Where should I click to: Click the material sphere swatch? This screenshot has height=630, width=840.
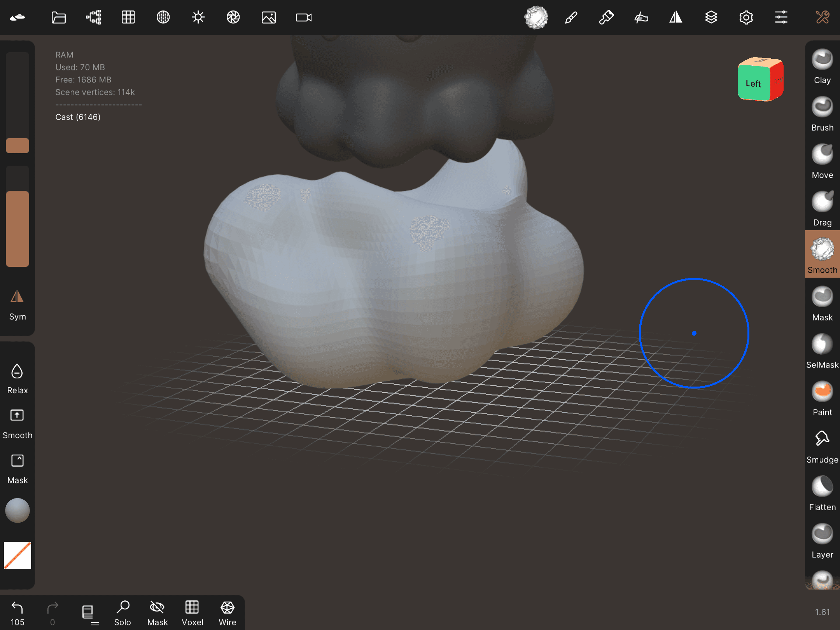pyautogui.click(x=17, y=510)
